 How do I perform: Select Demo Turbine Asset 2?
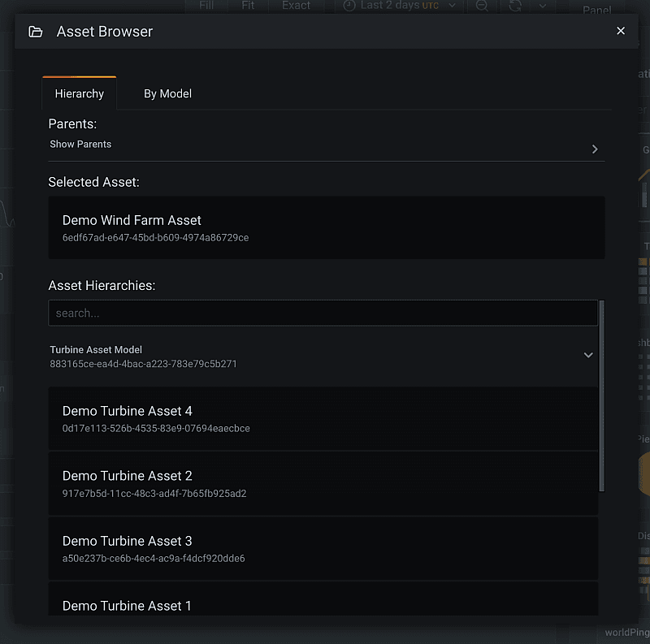(x=323, y=483)
